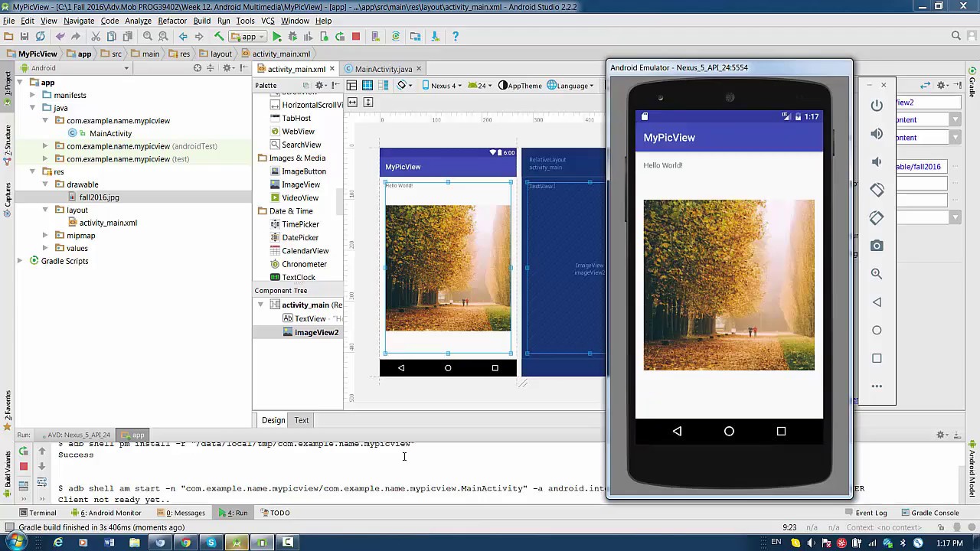The width and height of the screenshot is (980, 551).
Task: Select imageView2 in Component Tree
Action: (x=316, y=333)
